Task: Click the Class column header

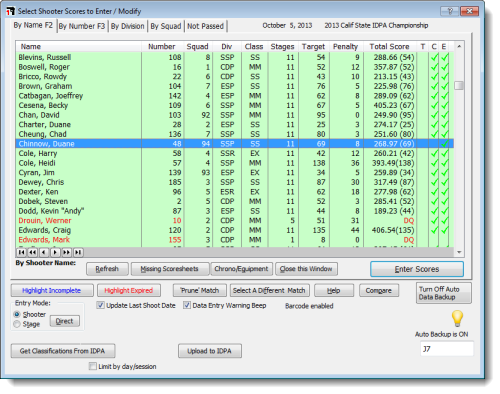Action: tap(254, 46)
